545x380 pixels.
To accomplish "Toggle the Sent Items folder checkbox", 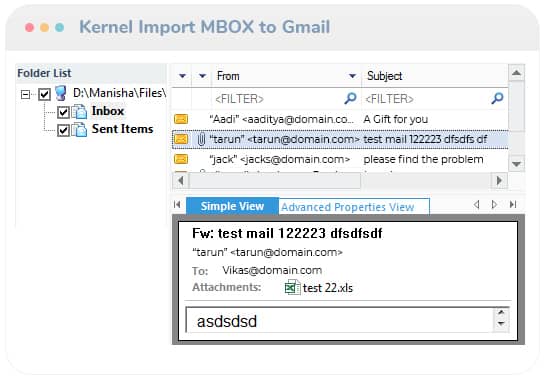I will [x=63, y=130].
